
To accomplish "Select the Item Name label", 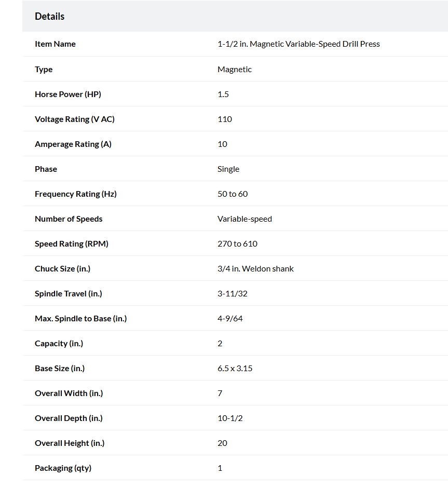I will 55,44.
